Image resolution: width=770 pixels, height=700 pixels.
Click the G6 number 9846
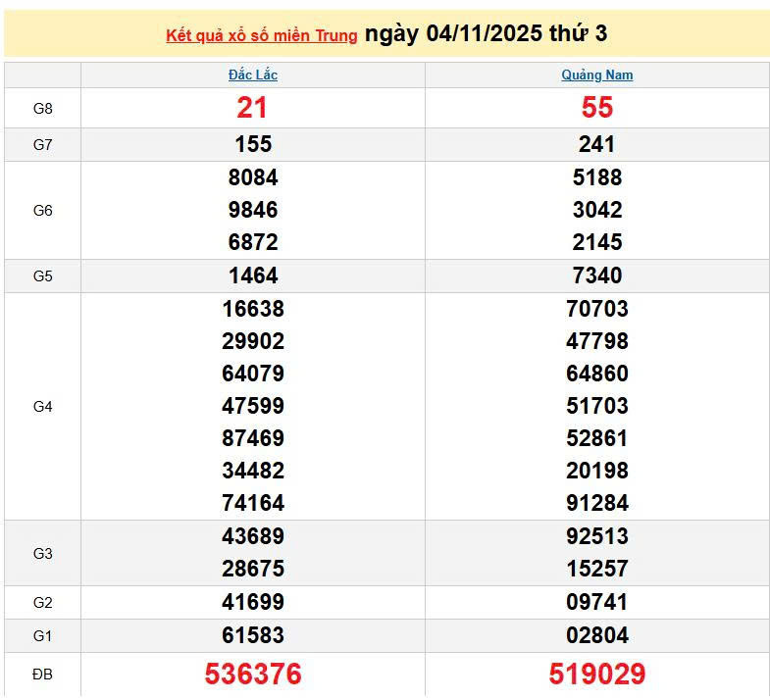(252, 210)
